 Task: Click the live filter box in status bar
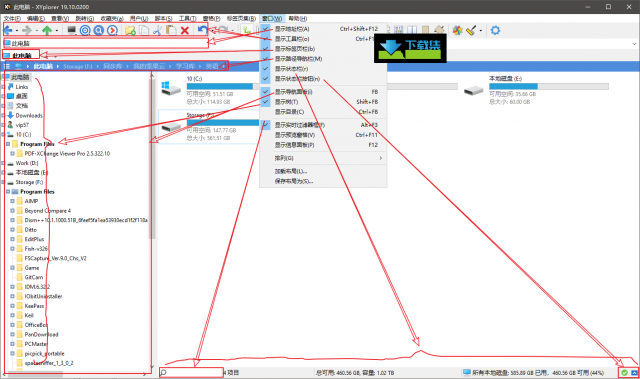pos(191,372)
